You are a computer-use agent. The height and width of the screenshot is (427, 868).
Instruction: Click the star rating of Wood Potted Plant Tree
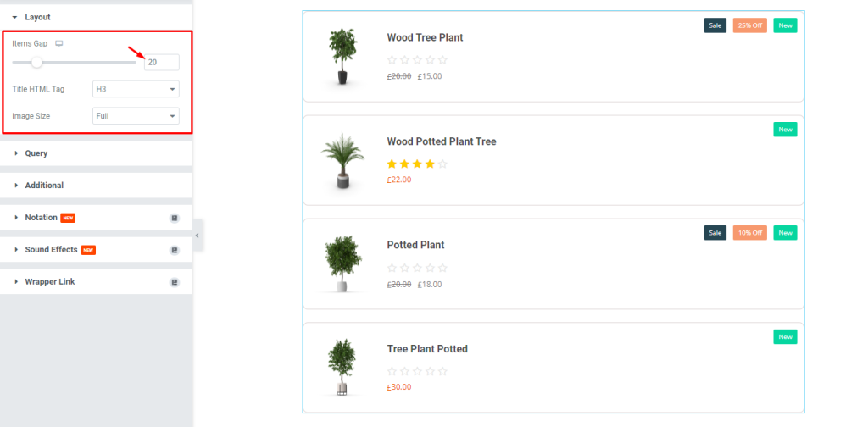[417, 164]
